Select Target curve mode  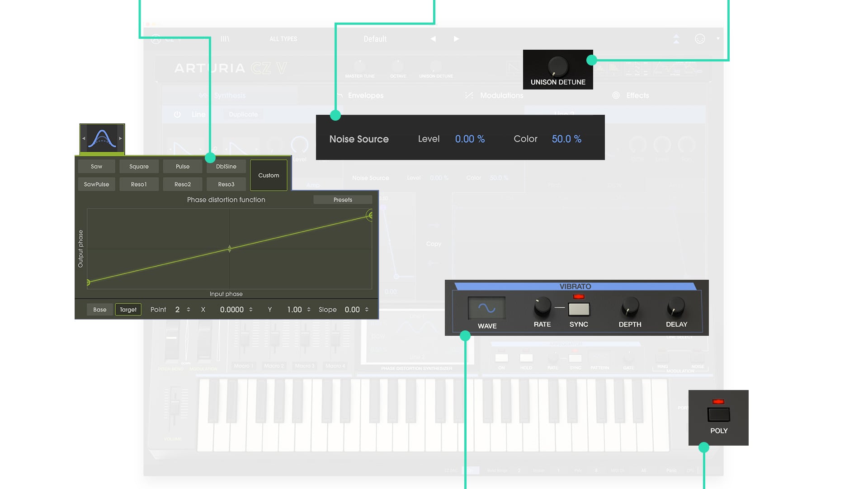click(x=128, y=310)
